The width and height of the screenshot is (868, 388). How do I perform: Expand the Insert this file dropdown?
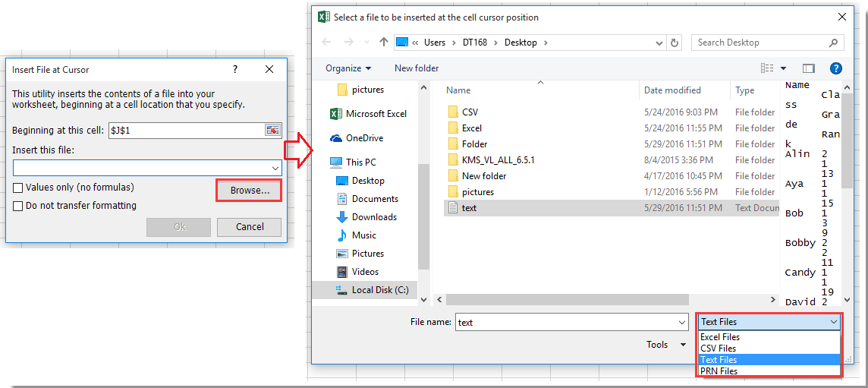[x=275, y=168]
